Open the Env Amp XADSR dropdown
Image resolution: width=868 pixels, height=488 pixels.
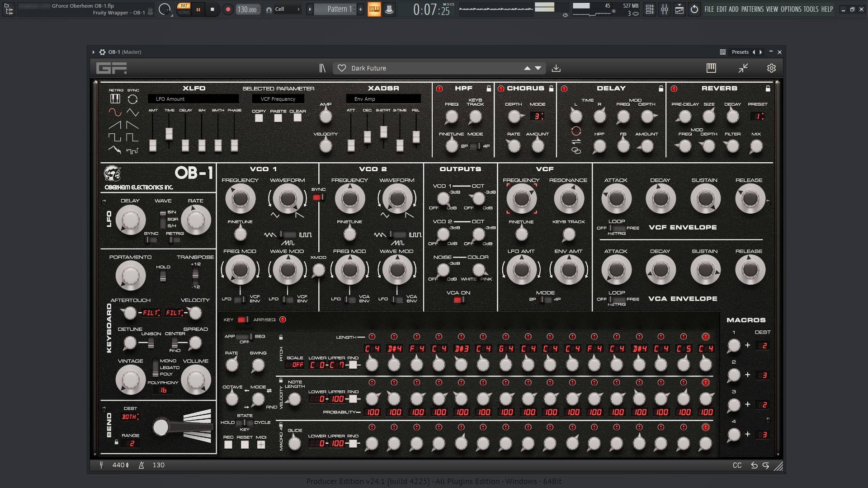pos(383,99)
